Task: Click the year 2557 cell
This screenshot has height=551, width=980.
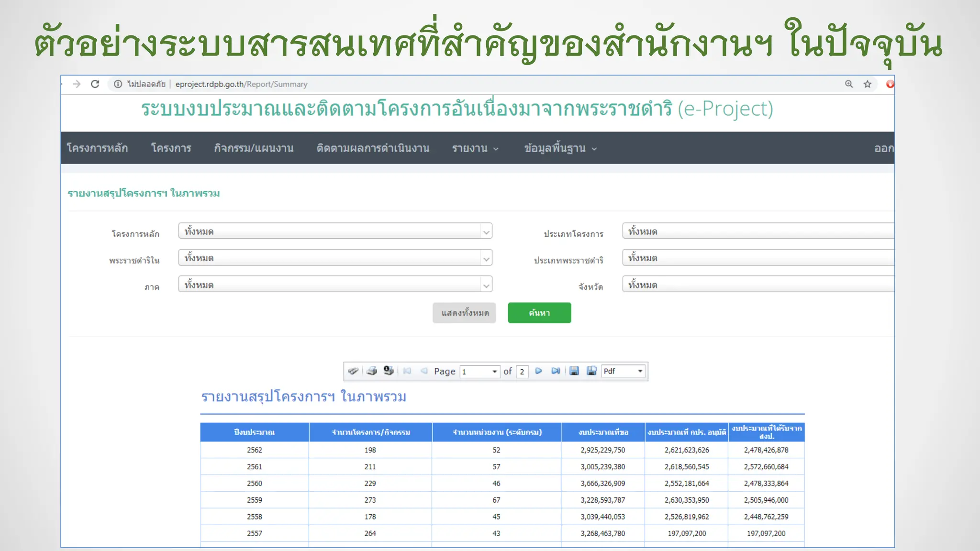Action: point(255,533)
